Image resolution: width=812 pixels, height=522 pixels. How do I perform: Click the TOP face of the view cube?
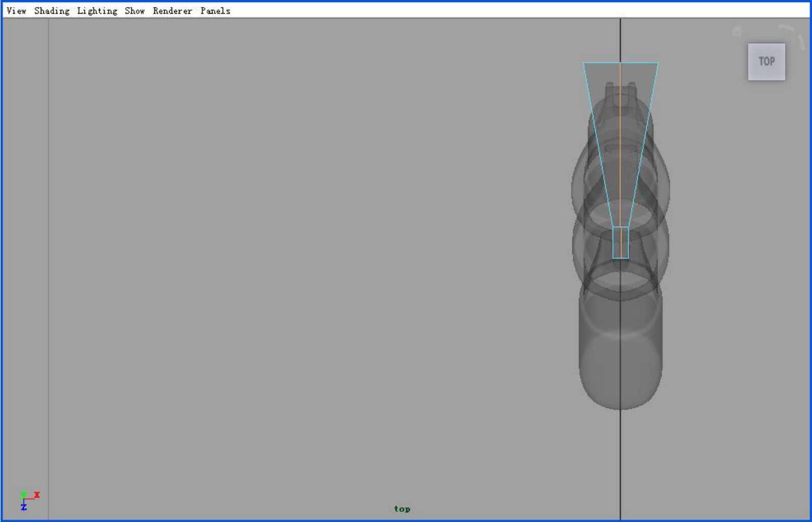coord(767,62)
